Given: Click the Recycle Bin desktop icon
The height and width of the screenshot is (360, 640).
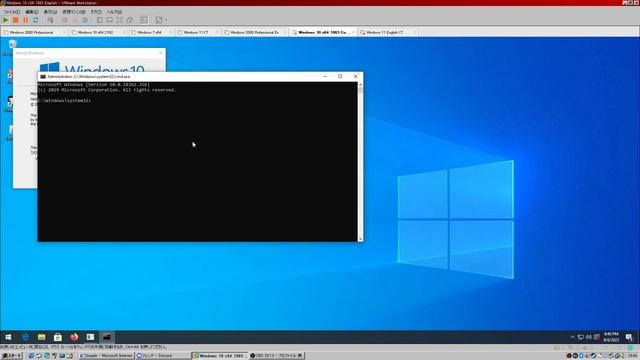Looking at the screenshot, I should point(12,46).
